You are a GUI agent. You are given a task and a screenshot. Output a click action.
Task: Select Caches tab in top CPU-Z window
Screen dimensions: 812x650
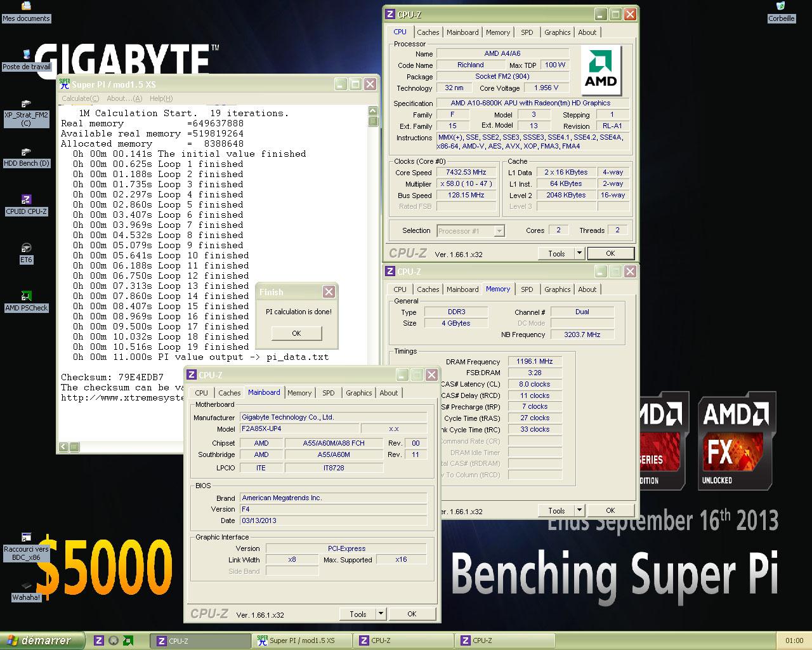coord(428,32)
